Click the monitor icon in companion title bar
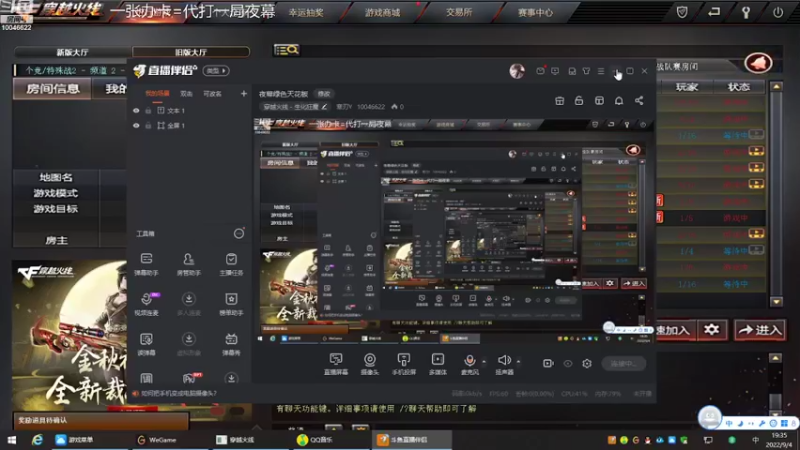Image resolution: width=800 pixels, height=450 pixels. (555, 71)
